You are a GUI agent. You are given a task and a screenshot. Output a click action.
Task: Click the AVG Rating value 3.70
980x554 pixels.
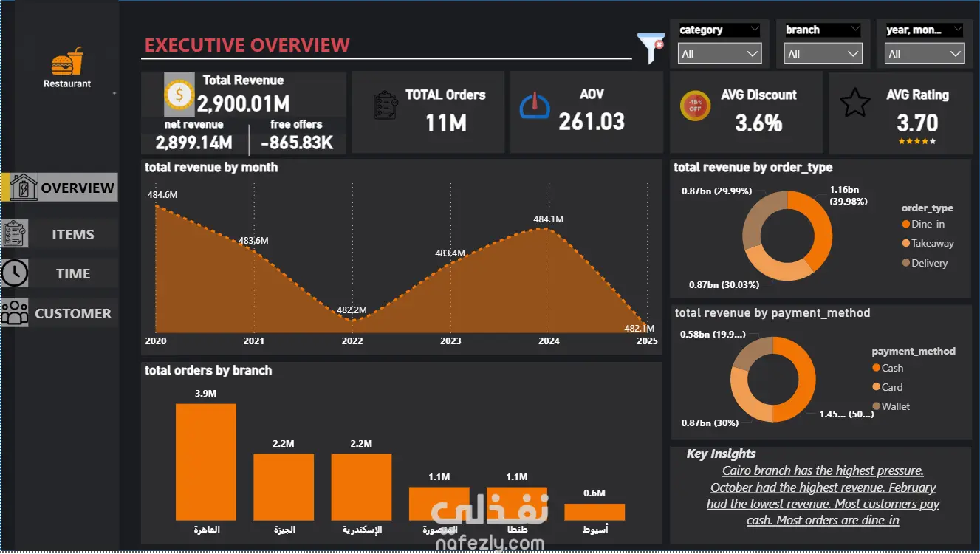point(917,123)
